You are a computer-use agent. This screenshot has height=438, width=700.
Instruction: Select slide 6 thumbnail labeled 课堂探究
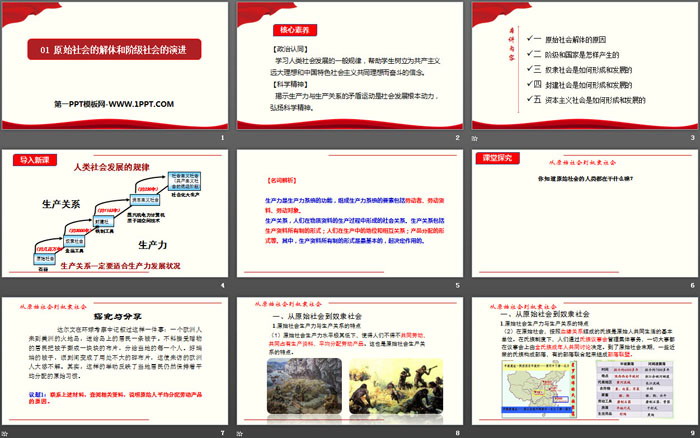click(585, 213)
